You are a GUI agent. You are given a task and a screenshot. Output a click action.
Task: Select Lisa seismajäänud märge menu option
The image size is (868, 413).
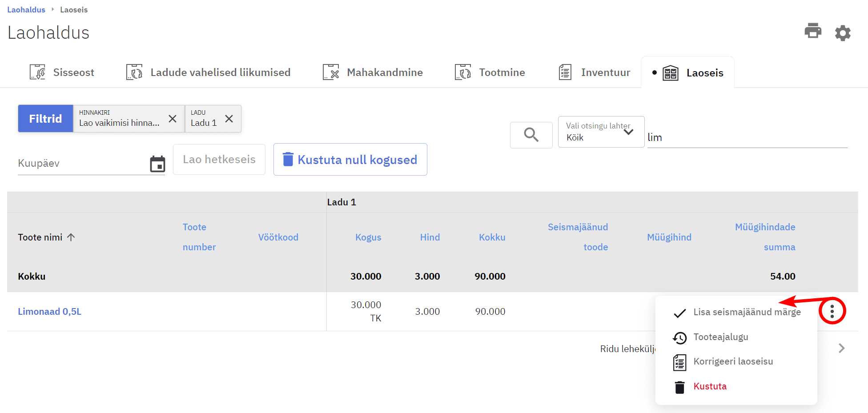[747, 312]
